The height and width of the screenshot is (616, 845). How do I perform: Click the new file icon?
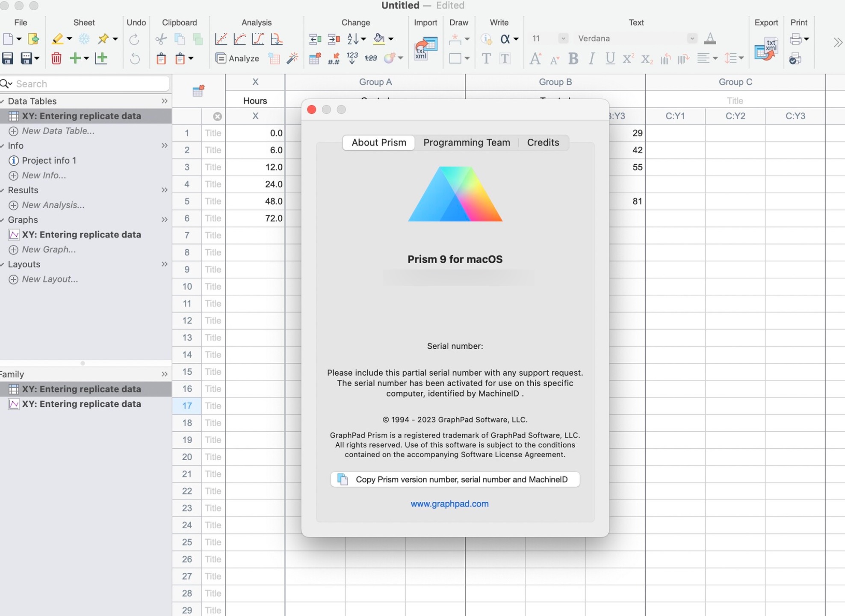pos(8,39)
